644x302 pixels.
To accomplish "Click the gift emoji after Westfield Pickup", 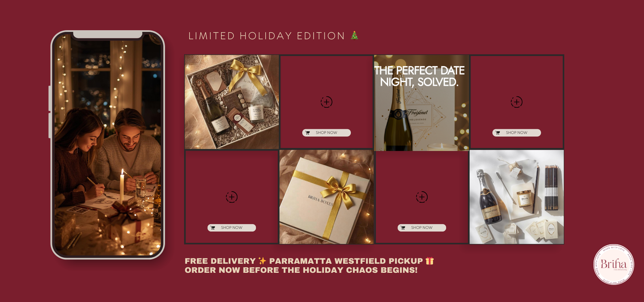I will [x=430, y=261].
